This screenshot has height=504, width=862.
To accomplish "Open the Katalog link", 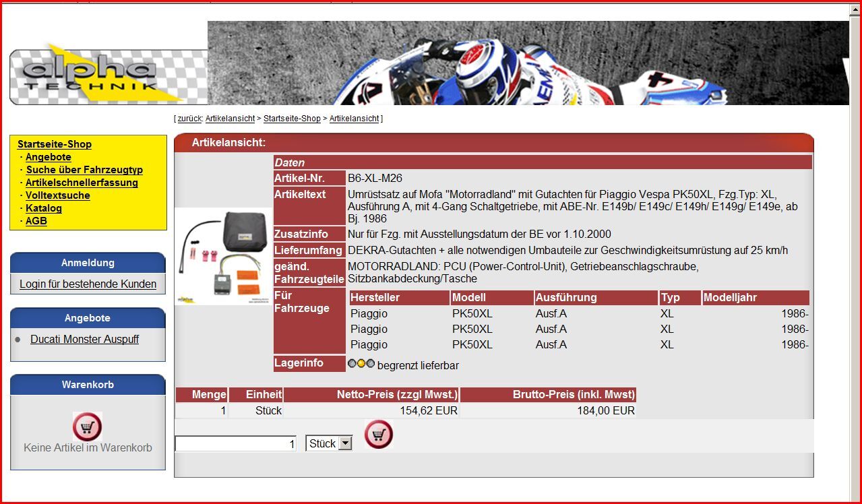I will (44, 208).
